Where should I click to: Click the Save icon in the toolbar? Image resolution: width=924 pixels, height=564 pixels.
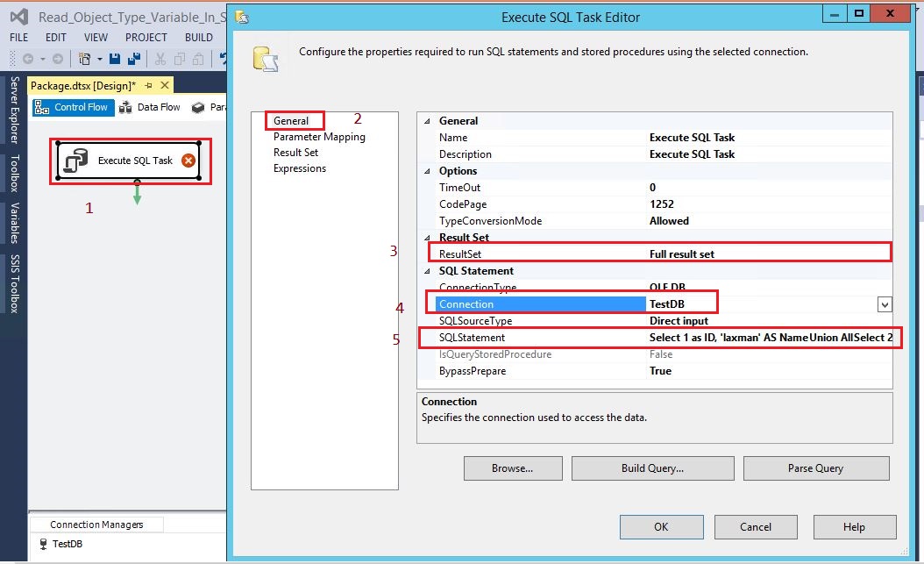116,59
